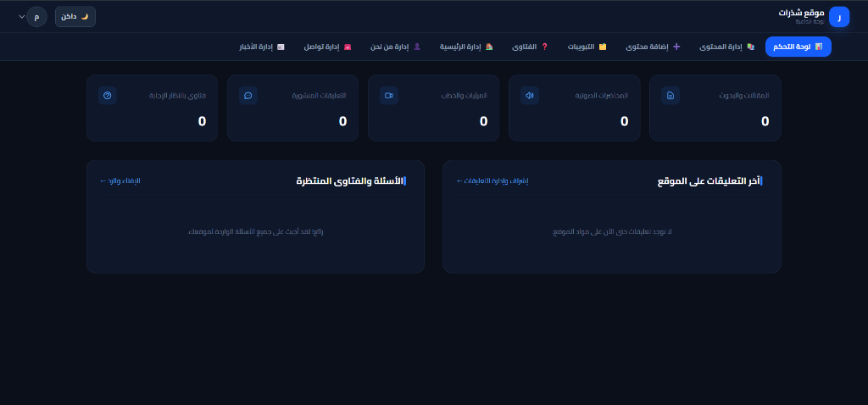This screenshot has height=405, width=868.
Task: Click the لوحة الداعية subtitle
Action: (x=810, y=21)
